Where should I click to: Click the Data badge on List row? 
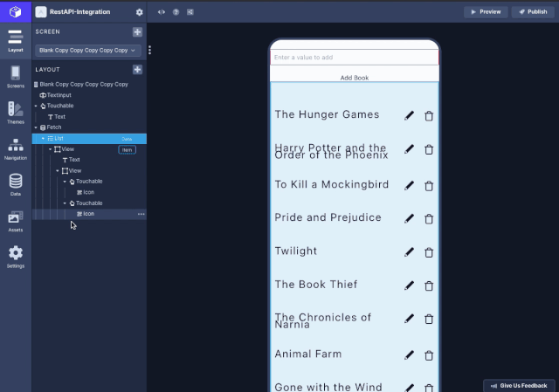click(x=127, y=139)
